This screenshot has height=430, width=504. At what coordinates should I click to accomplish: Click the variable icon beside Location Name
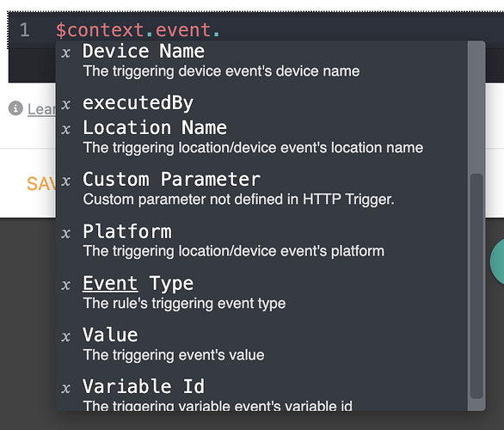coord(66,130)
